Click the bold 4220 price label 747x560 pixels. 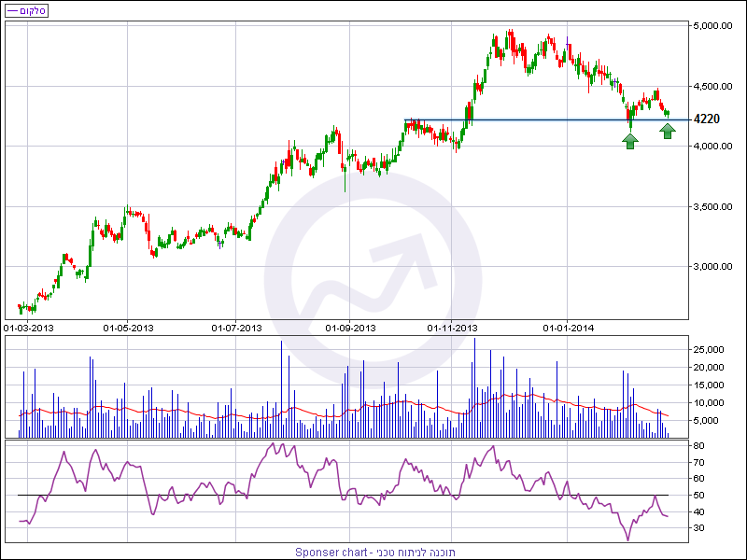point(707,119)
